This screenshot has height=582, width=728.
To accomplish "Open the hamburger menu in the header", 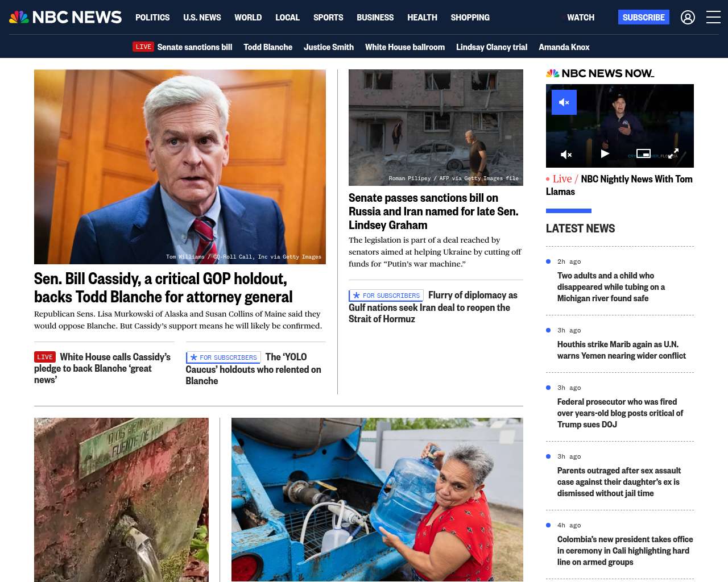I will [x=713, y=18].
